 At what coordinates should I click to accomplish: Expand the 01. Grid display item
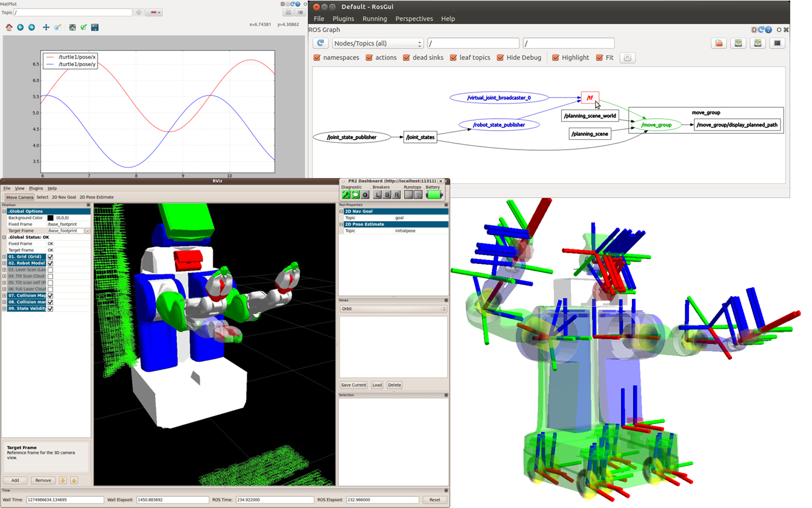pos(5,257)
